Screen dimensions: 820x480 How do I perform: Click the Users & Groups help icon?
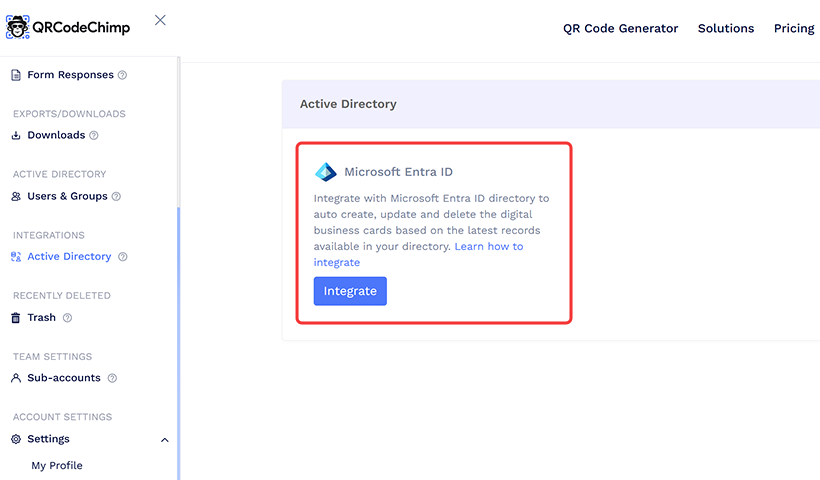[116, 197]
